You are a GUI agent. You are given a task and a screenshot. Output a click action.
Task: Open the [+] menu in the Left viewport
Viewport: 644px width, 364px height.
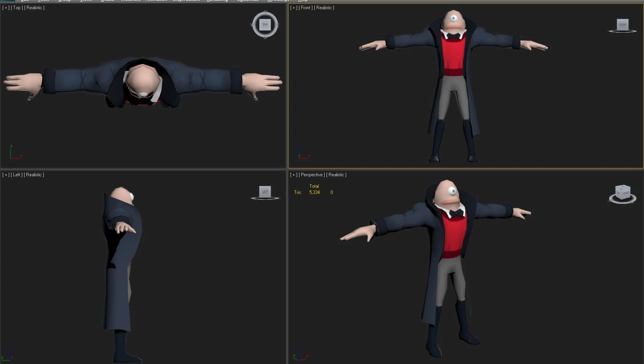click(6, 175)
